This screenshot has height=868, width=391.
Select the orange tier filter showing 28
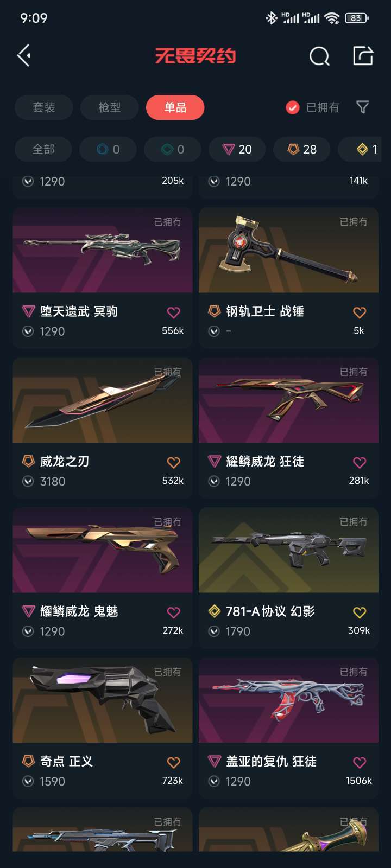point(302,149)
